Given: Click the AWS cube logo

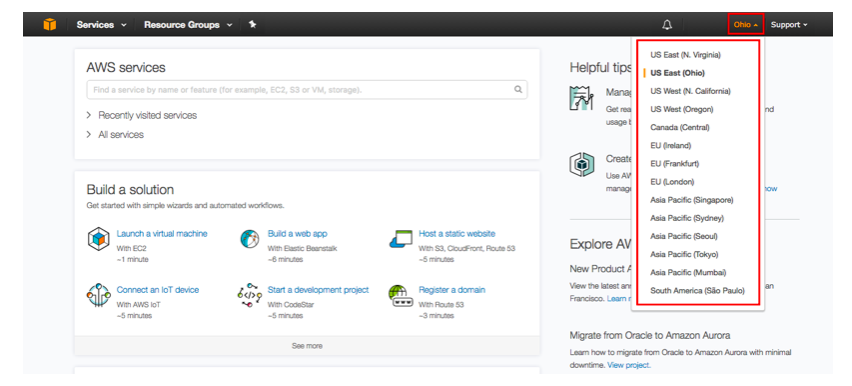Looking at the screenshot, I should coord(49,24).
